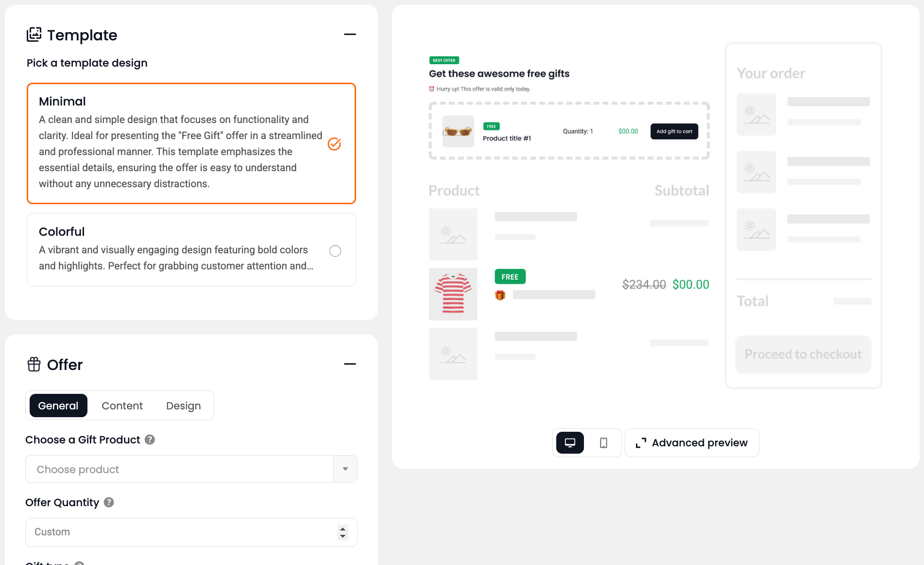Open the Advanced preview
The width and height of the screenshot is (924, 565).
click(692, 442)
